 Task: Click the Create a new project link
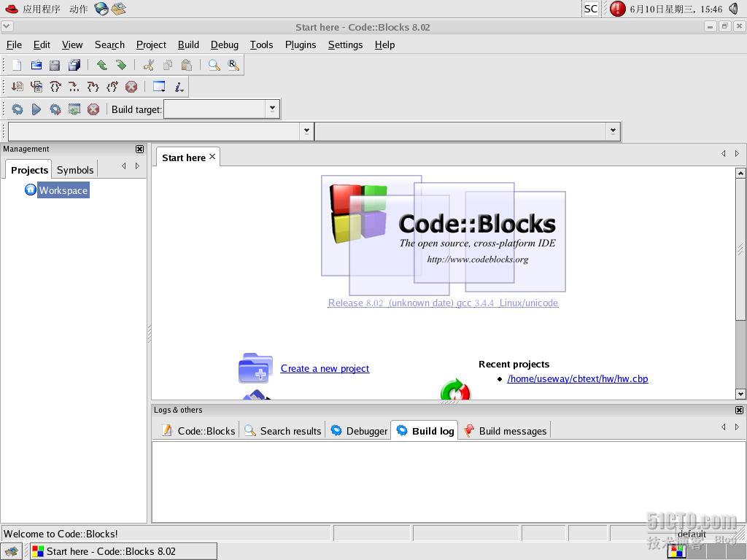pyautogui.click(x=325, y=368)
